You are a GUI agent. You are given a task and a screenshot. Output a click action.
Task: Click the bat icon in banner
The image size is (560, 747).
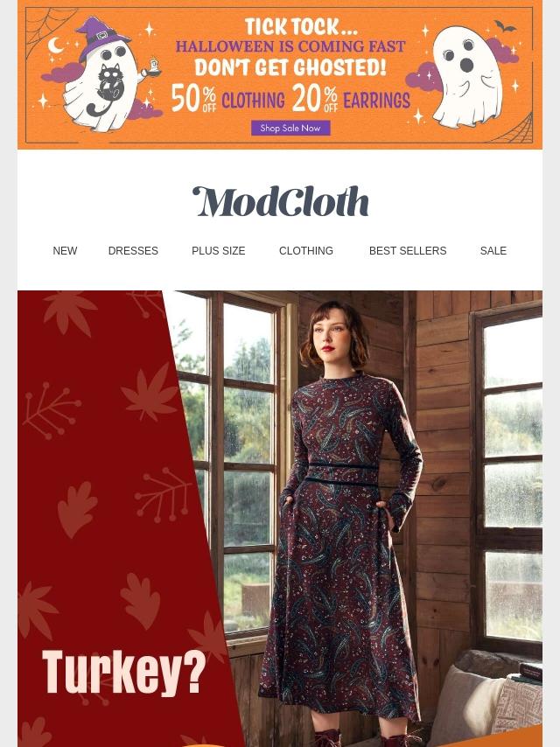[505, 26]
